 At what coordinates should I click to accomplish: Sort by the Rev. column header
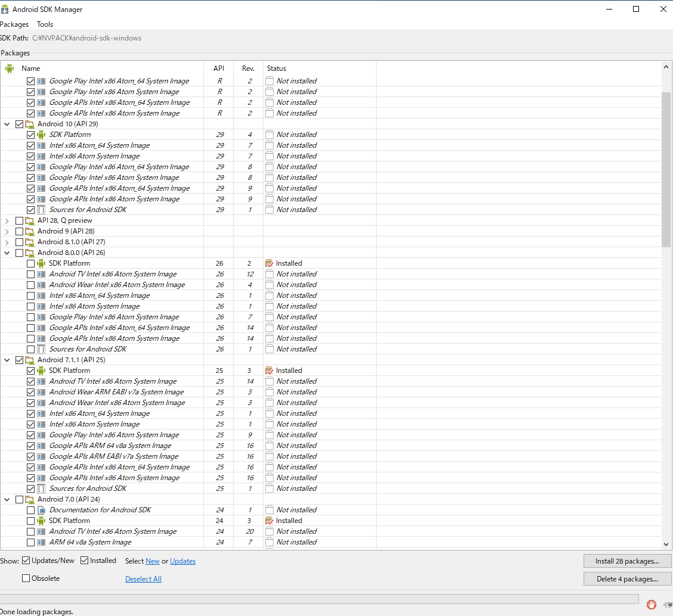[248, 68]
